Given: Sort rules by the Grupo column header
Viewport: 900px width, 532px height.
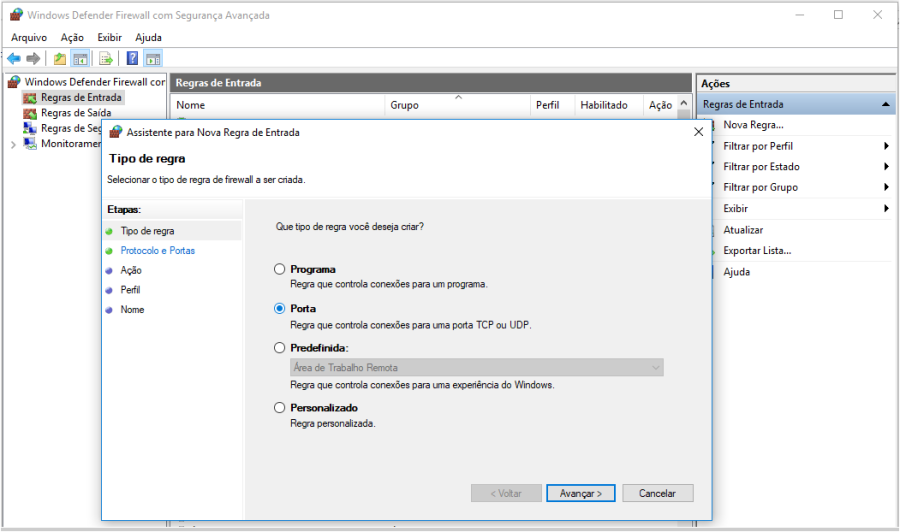Looking at the screenshot, I should coord(404,105).
